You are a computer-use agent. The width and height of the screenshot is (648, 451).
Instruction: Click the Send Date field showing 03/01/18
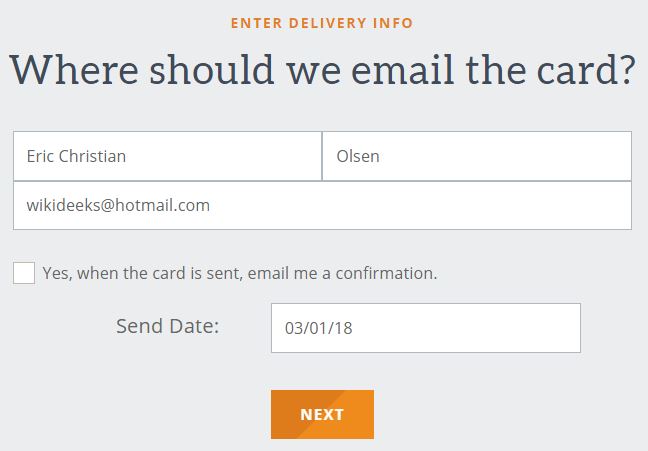(x=425, y=328)
